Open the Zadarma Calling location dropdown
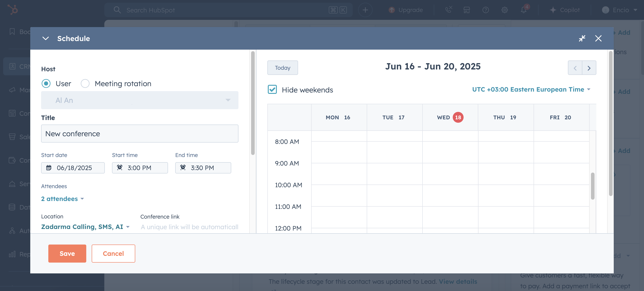644x291 pixels. [x=85, y=227]
